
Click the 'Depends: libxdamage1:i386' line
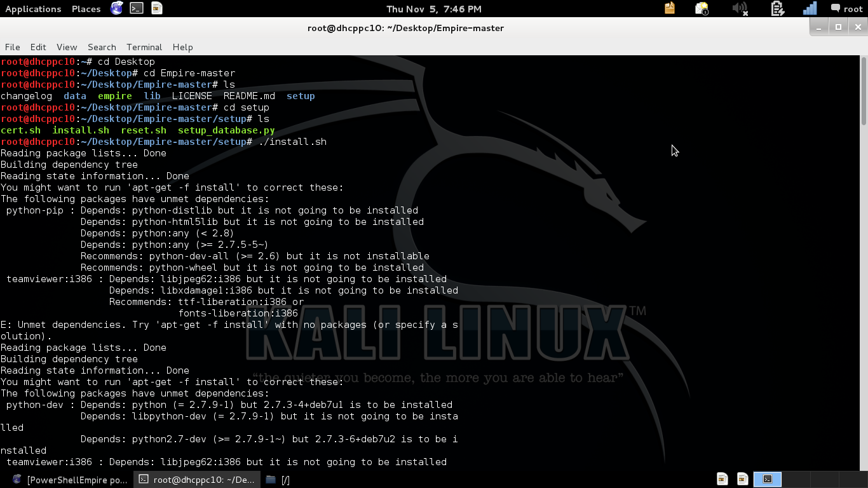(x=283, y=290)
